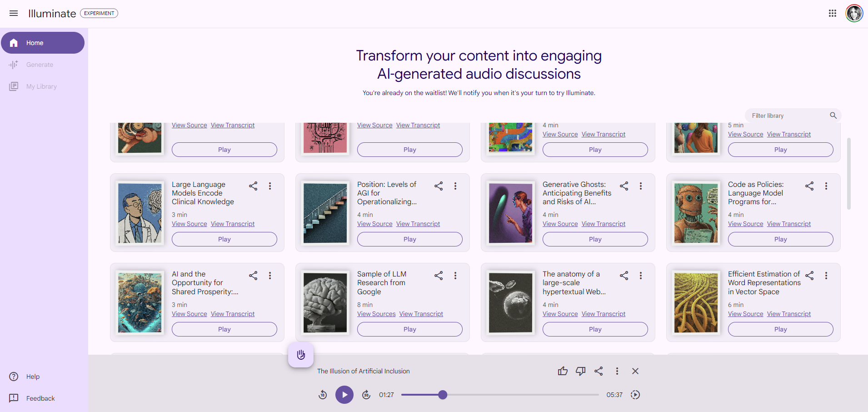
Task: Open more options in audio player
Action: [x=617, y=371]
